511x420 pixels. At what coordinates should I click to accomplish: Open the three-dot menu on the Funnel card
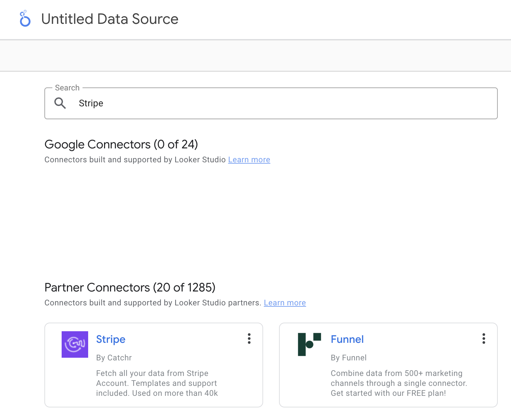(x=483, y=339)
